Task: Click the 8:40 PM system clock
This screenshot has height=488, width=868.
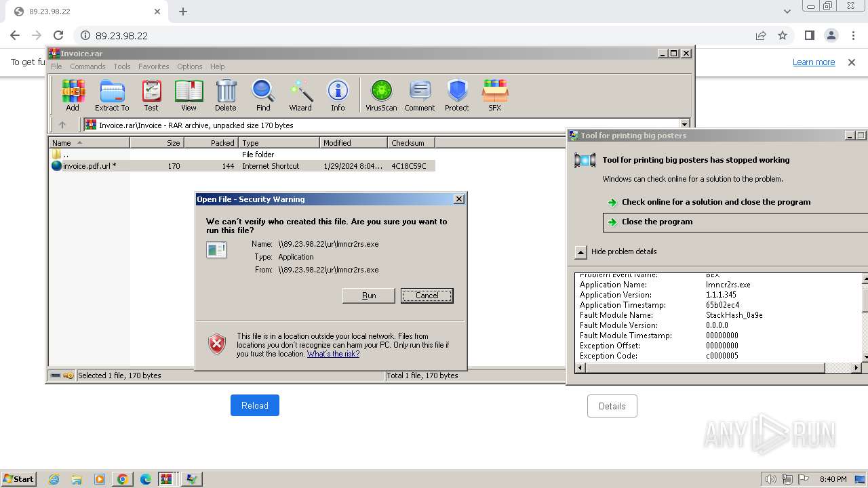Action: coord(832,479)
